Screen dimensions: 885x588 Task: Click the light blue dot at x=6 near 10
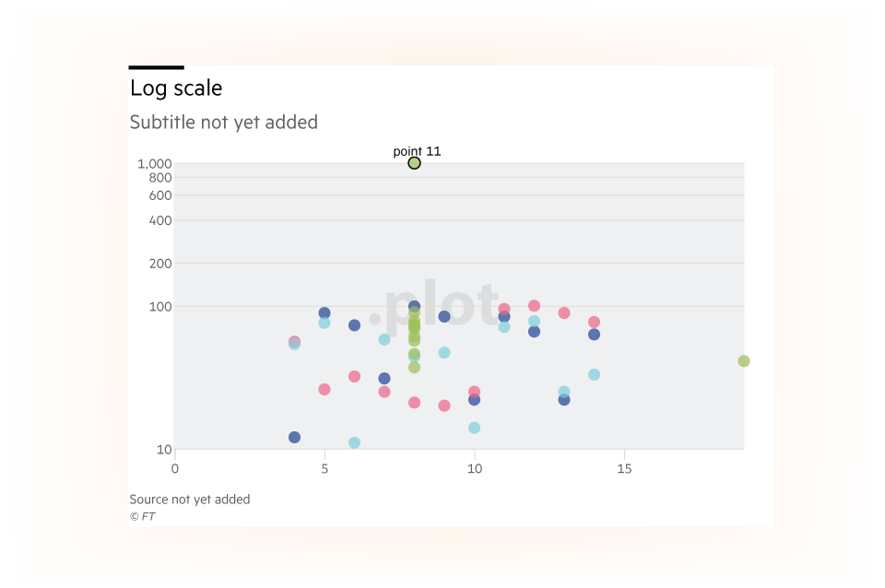pos(354,442)
